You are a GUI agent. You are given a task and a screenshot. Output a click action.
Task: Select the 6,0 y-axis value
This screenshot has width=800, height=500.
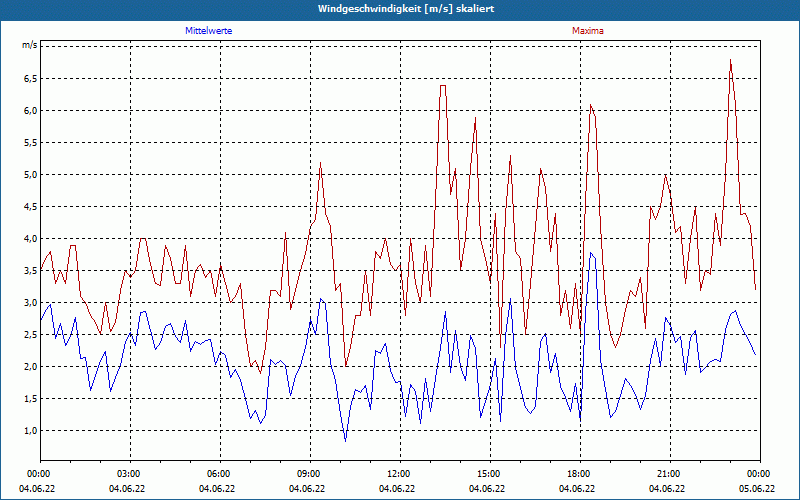(30, 111)
